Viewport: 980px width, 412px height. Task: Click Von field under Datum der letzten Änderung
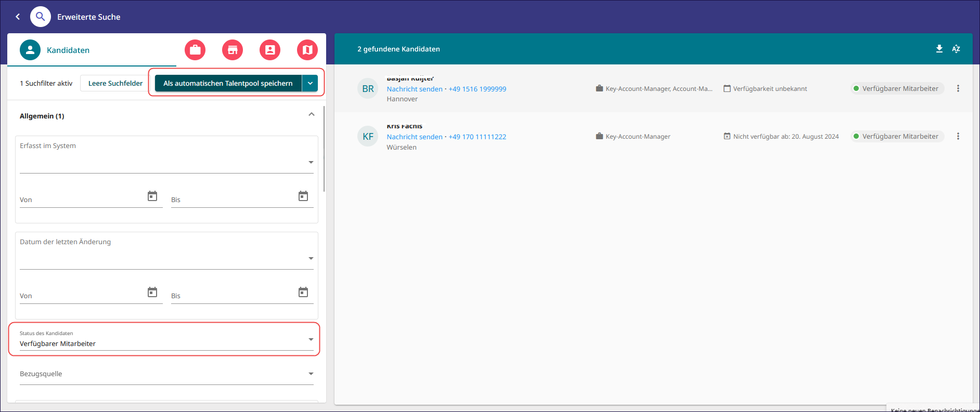tap(82, 296)
